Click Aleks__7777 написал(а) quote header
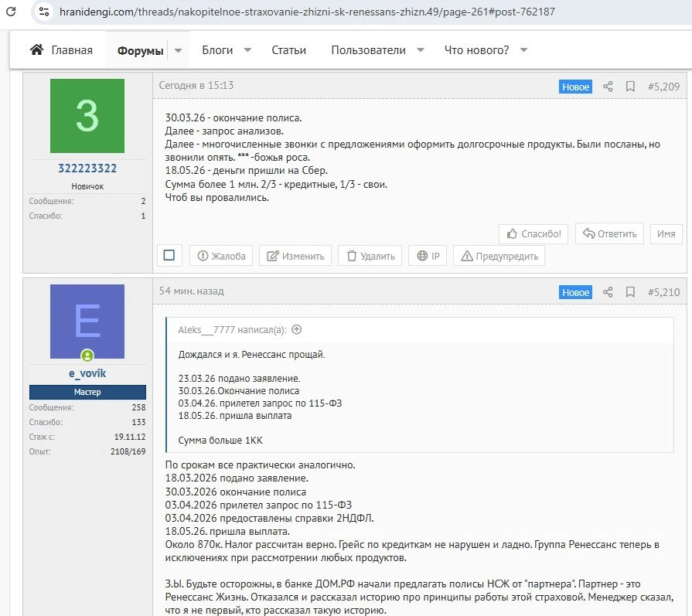 pyautogui.click(x=232, y=329)
